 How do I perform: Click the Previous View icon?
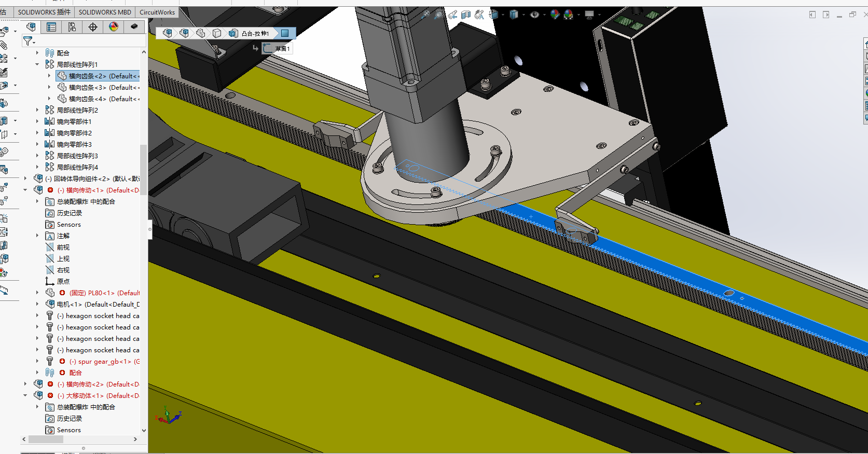coord(452,15)
